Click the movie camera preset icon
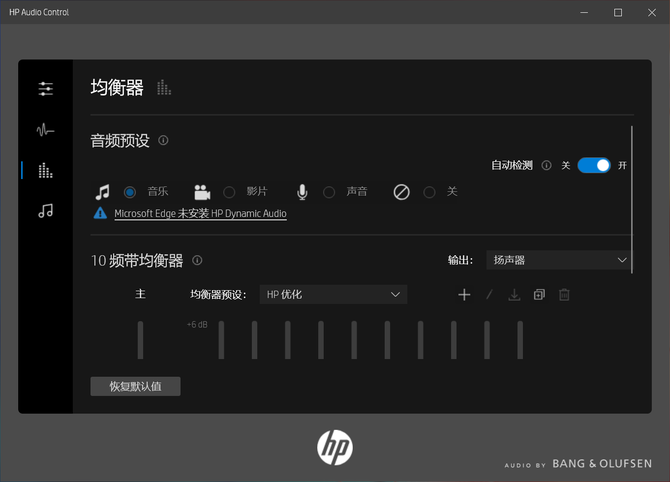Image resolution: width=670 pixels, height=482 pixels. coord(202,192)
